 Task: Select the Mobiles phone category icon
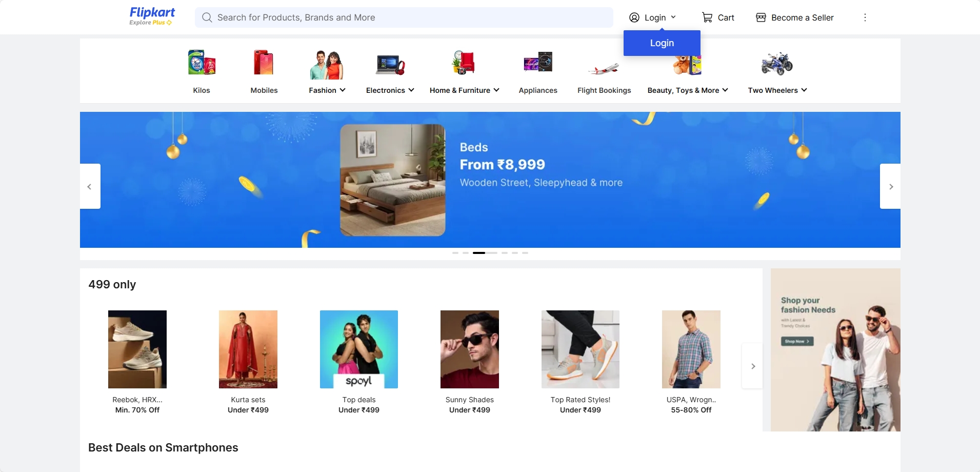(x=264, y=63)
